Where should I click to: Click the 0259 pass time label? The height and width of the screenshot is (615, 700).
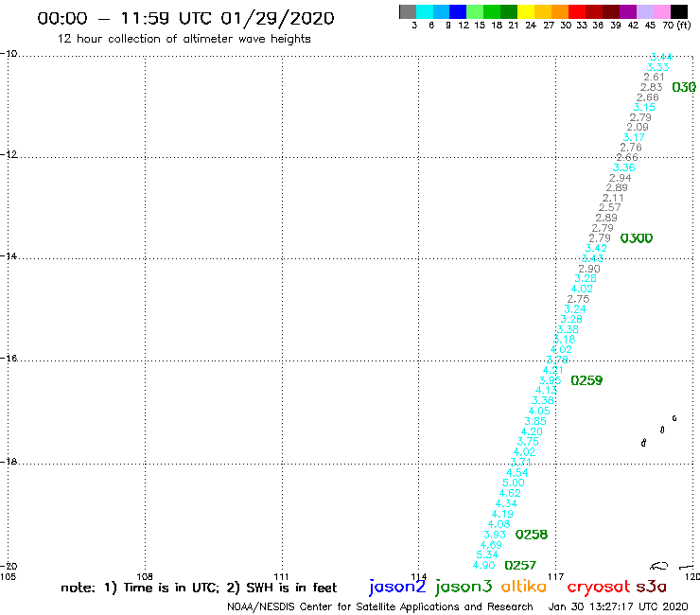click(x=586, y=380)
